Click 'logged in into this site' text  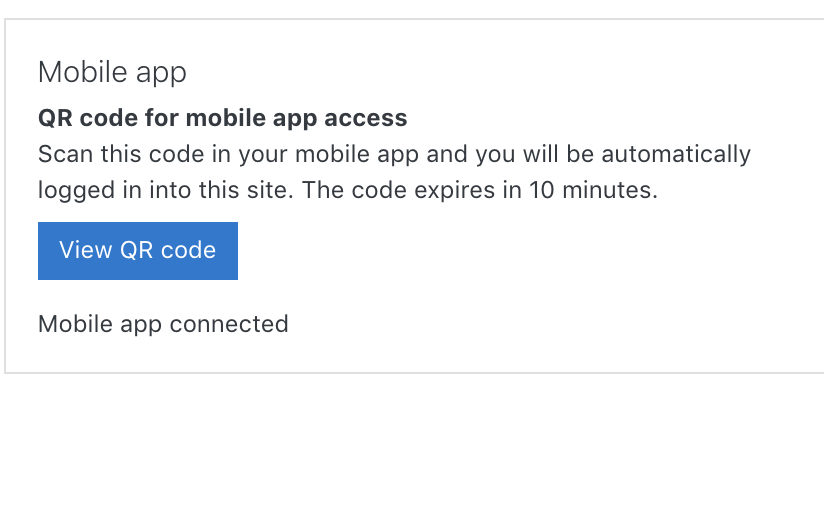click(x=165, y=191)
